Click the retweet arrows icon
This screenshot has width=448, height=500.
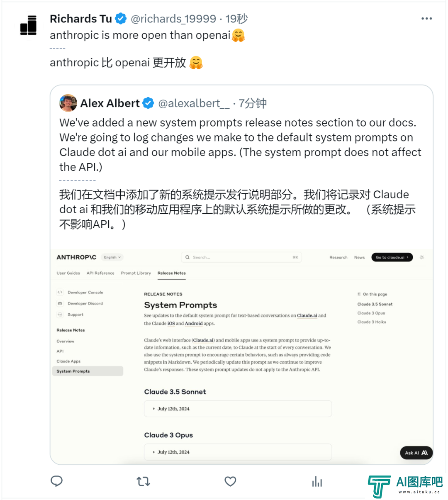[x=143, y=481]
